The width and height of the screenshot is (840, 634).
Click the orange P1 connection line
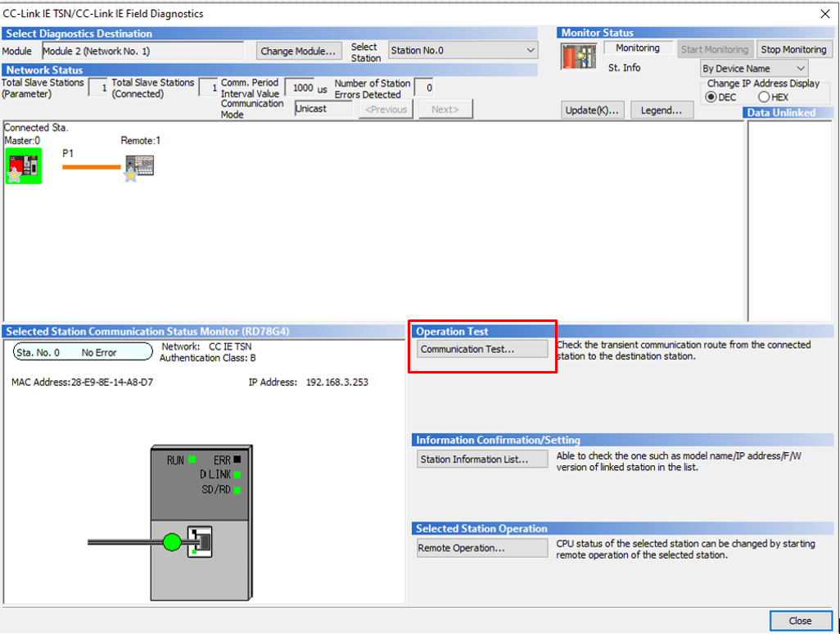(92, 167)
